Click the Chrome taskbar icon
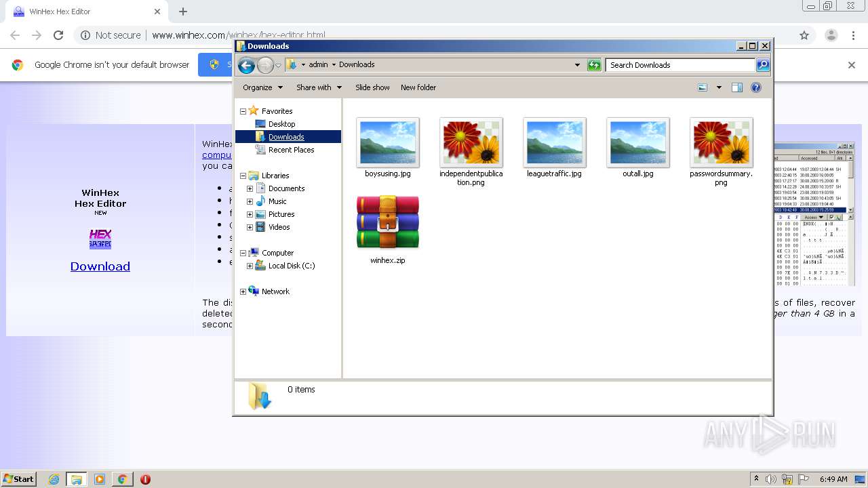Viewport: 868px width, 488px height. point(122,479)
